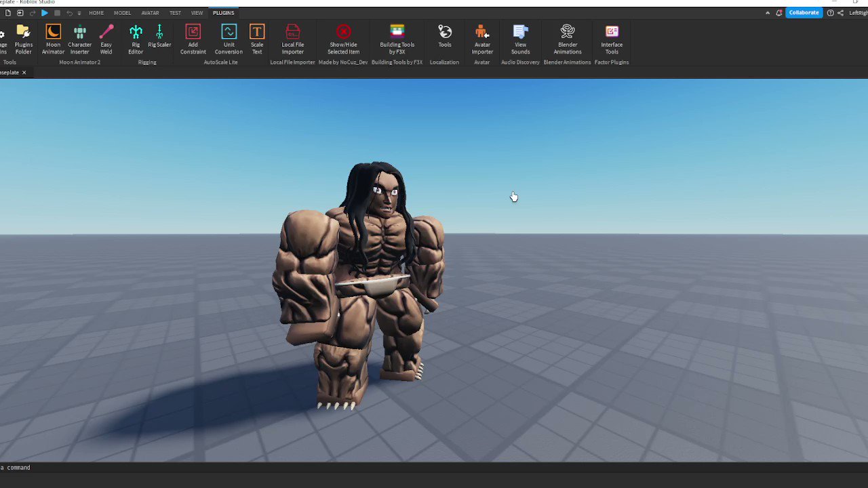Image resolution: width=868 pixels, height=488 pixels.
Task: Click the Redo arrow
Action: (33, 13)
